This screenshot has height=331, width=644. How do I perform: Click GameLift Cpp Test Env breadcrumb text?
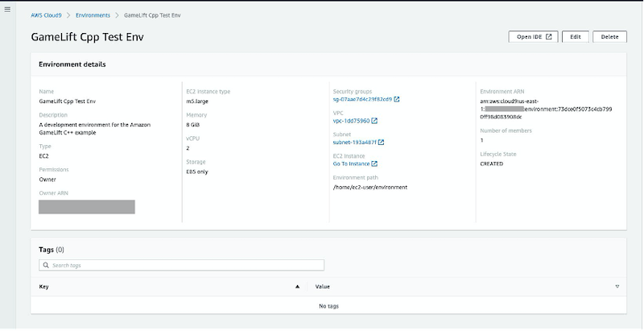tap(152, 15)
